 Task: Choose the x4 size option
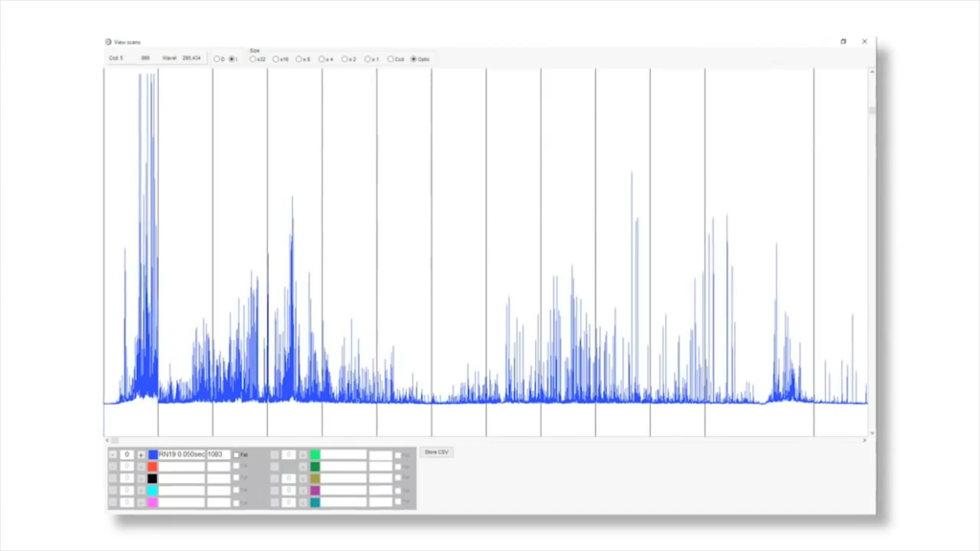click(x=322, y=59)
